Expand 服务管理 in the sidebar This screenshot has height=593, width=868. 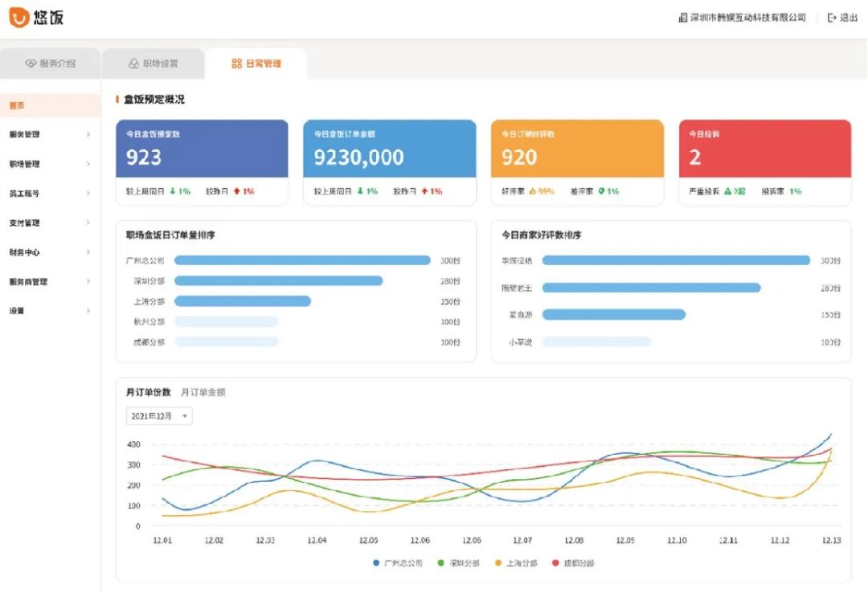(48, 134)
